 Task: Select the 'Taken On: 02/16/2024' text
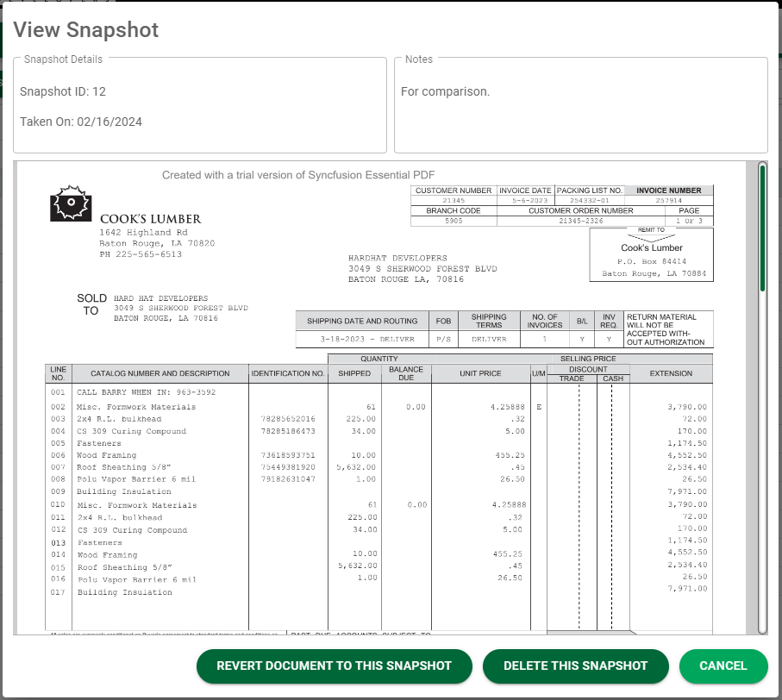click(x=81, y=122)
